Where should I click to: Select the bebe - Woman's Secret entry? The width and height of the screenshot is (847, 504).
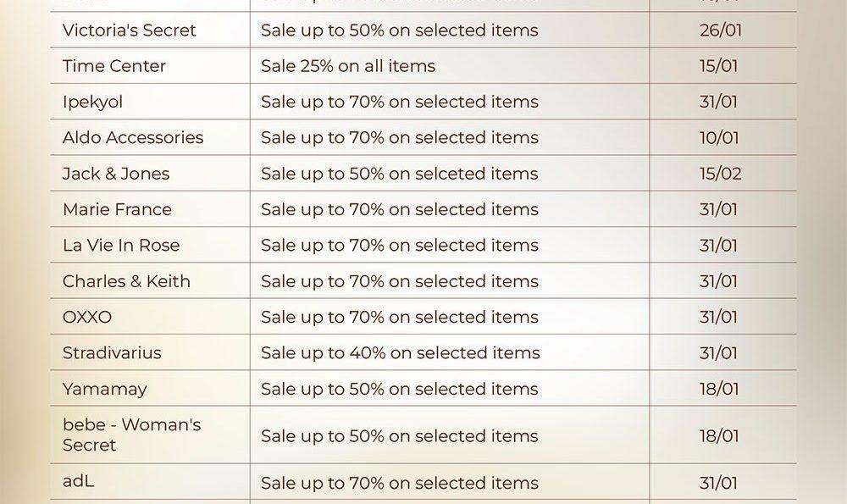pos(131,435)
